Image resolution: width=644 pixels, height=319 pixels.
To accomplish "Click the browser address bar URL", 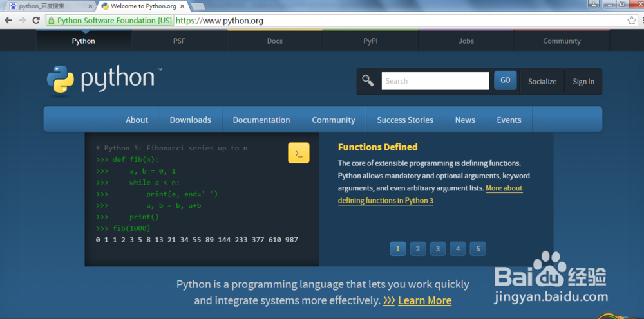I will (220, 21).
